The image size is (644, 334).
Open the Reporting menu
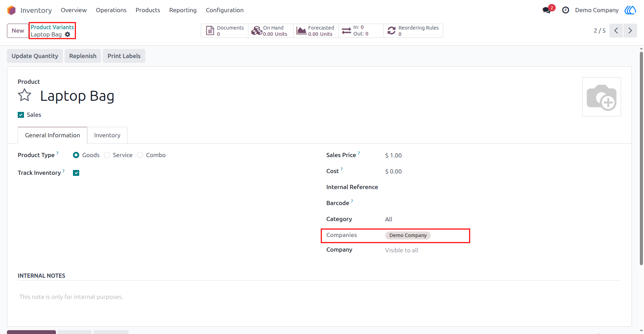tap(183, 10)
